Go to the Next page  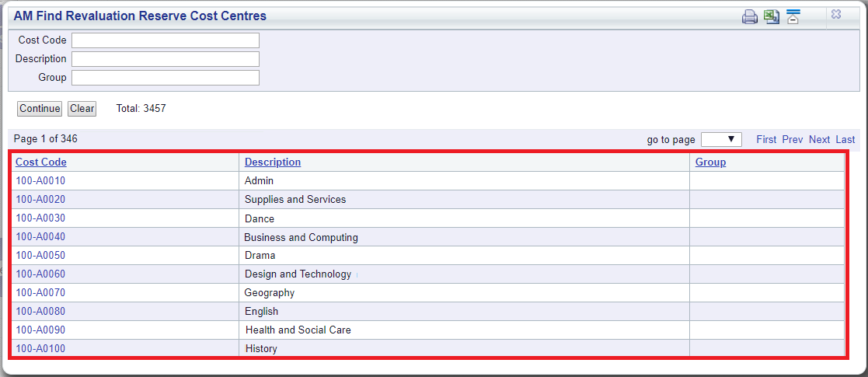[x=819, y=139]
